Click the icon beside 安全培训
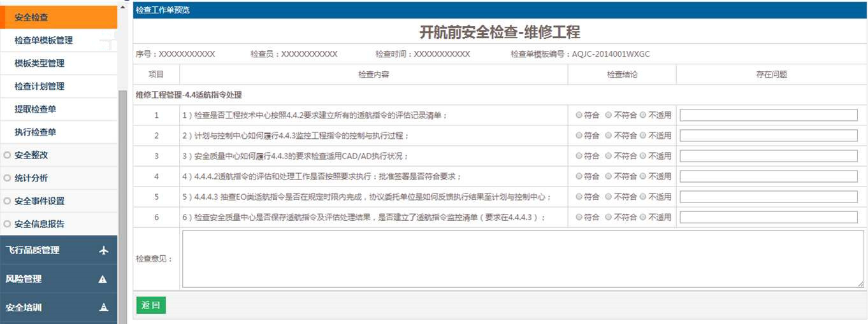Viewport: 868px width, 324px height. click(103, 307)
